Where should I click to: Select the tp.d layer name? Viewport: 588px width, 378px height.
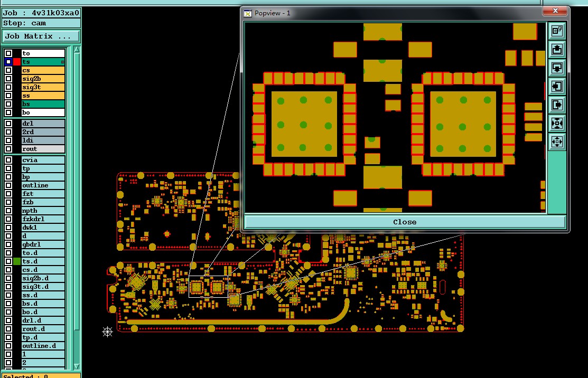click(x=43, y=337)
